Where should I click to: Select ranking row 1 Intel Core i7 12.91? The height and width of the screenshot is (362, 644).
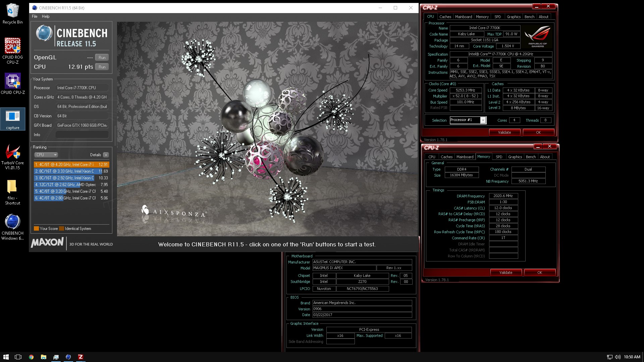(71, 165)
